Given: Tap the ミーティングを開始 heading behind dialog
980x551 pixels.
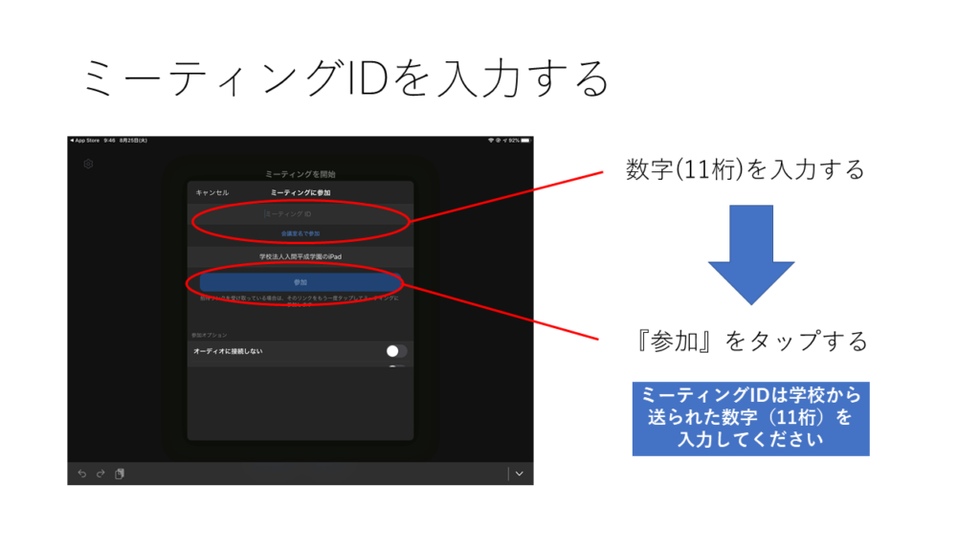Looking at the screenshot, I should coord(301,174).
